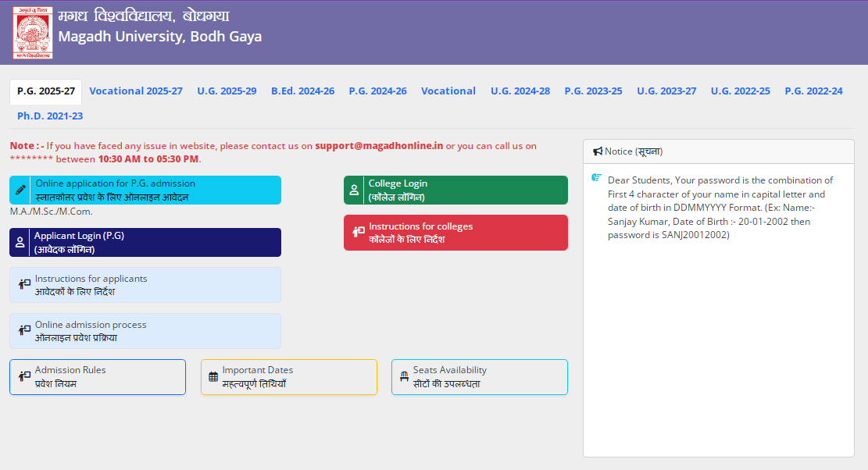This screenshot has height=470, width=868.
Task: Click the Magadh University logo
Action: [x=32, y=31]
